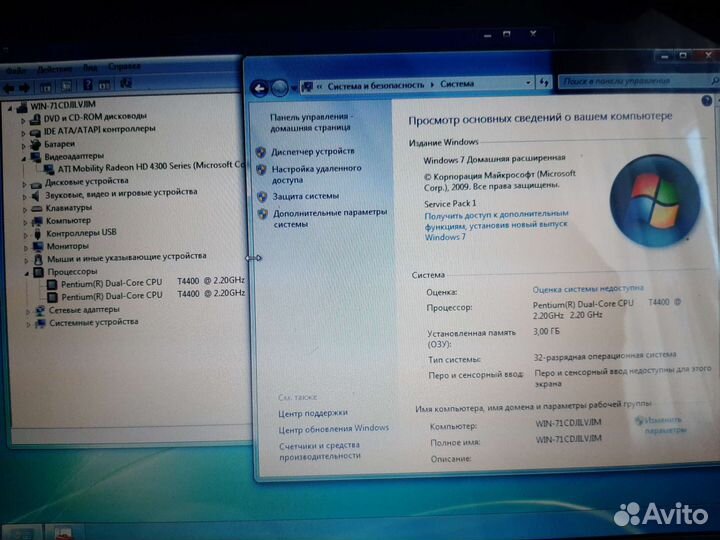Collapse the WIN-71CDJILVJIM root node
The image size is (720, 540).
click(10, 109)
